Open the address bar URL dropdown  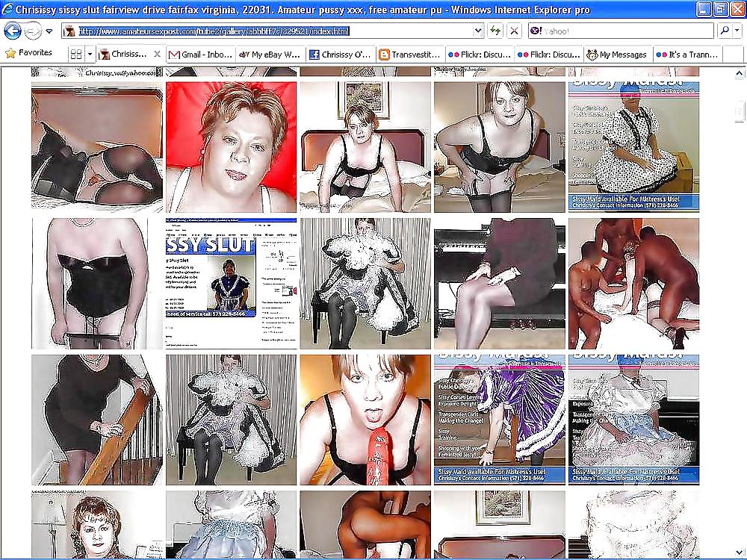[478, 31]
